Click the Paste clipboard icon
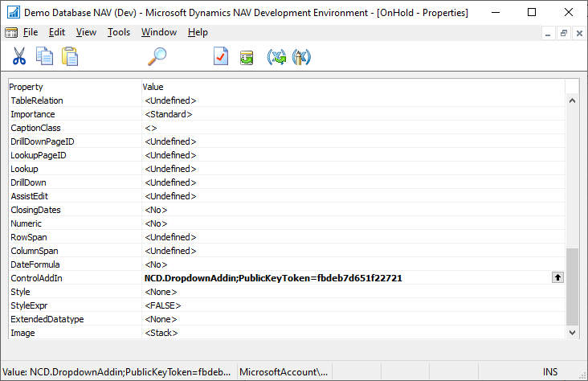Image resolution: width=588 pixels, height=381 pixels. [70, 57]
